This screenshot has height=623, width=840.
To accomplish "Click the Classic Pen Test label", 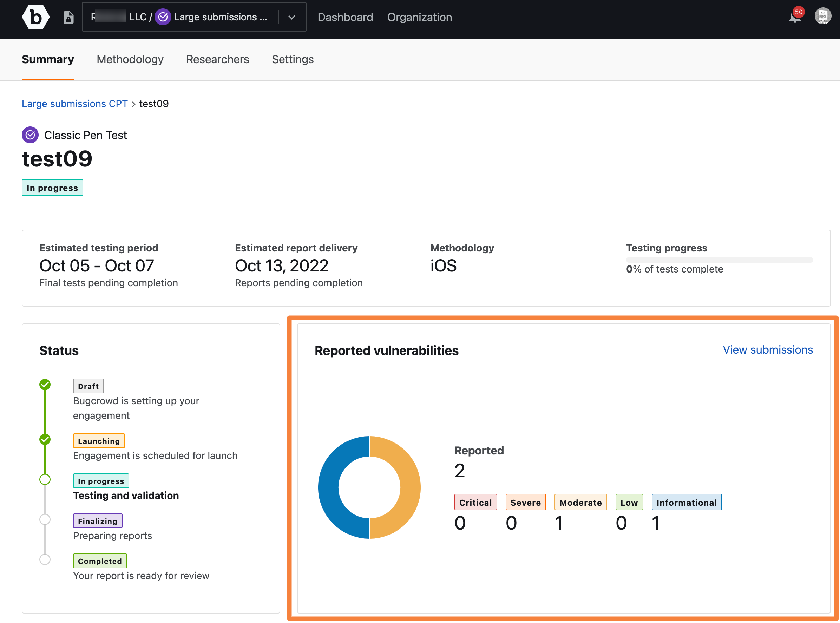I will (x=86, y=135).
